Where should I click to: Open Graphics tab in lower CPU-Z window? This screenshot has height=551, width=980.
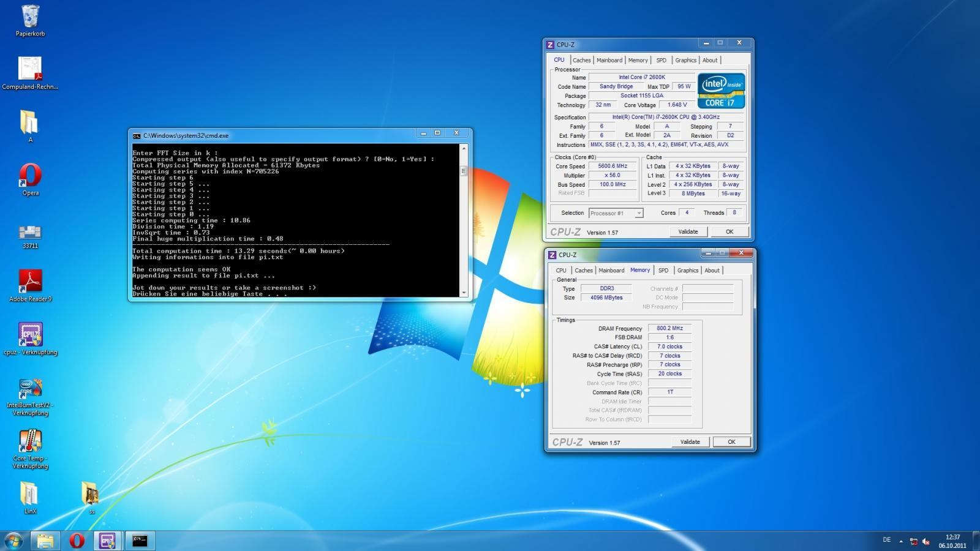(x=688, y=270)
